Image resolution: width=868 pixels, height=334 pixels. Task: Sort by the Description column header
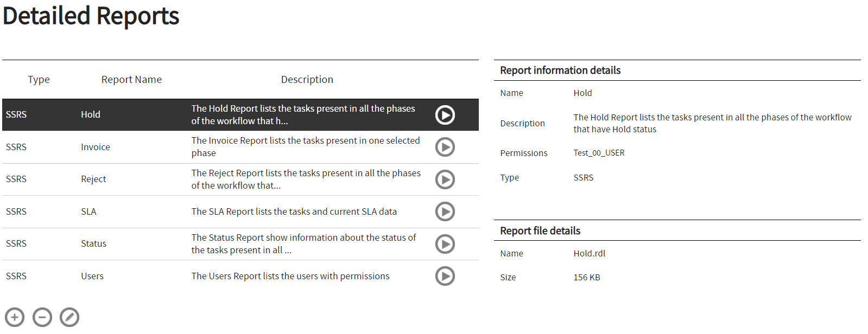pos(307,79)
